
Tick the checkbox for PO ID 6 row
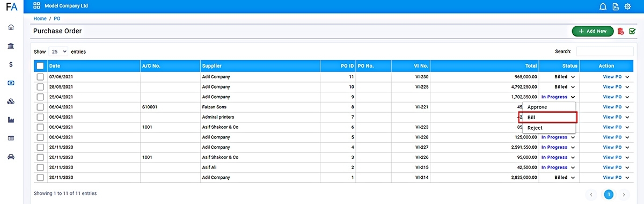coord(40,127)
